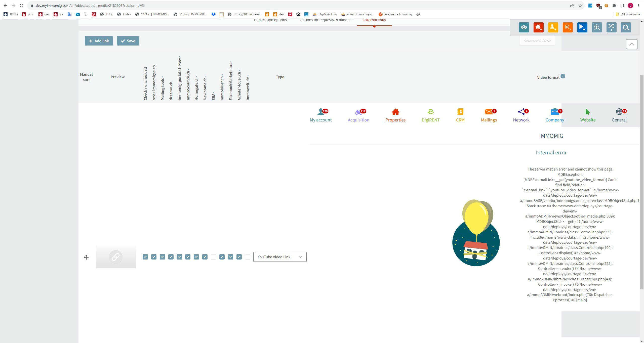
Task: Toggle the Mailing tools checkbox
Action: pos(162,257)
